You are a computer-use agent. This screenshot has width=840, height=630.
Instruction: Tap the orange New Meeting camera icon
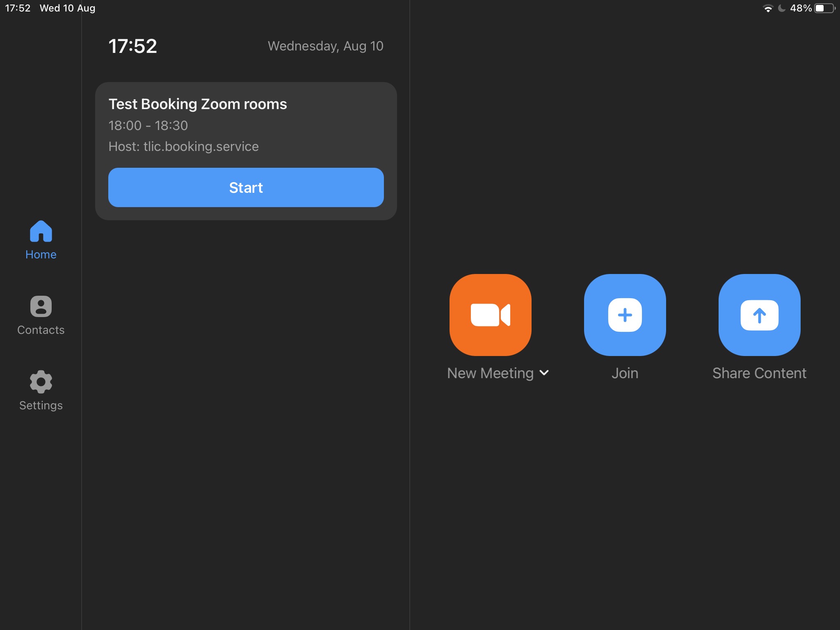click(490, 315)
